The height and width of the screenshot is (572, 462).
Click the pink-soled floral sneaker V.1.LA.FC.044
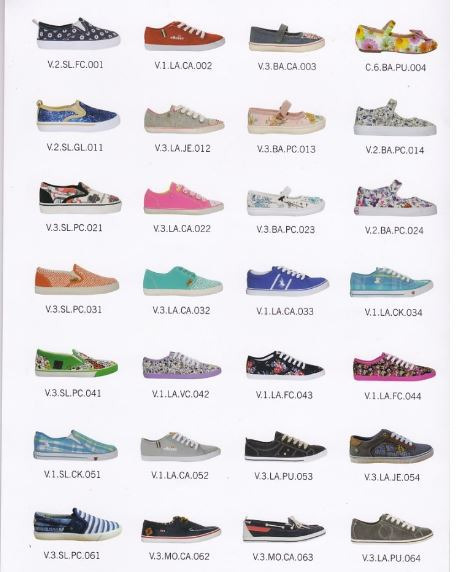coord(394,367)
